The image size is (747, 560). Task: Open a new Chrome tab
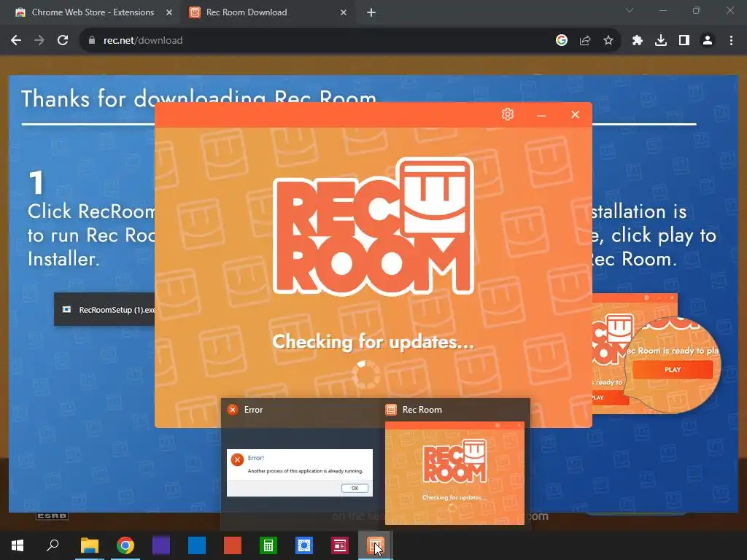(x=371, y=12)
